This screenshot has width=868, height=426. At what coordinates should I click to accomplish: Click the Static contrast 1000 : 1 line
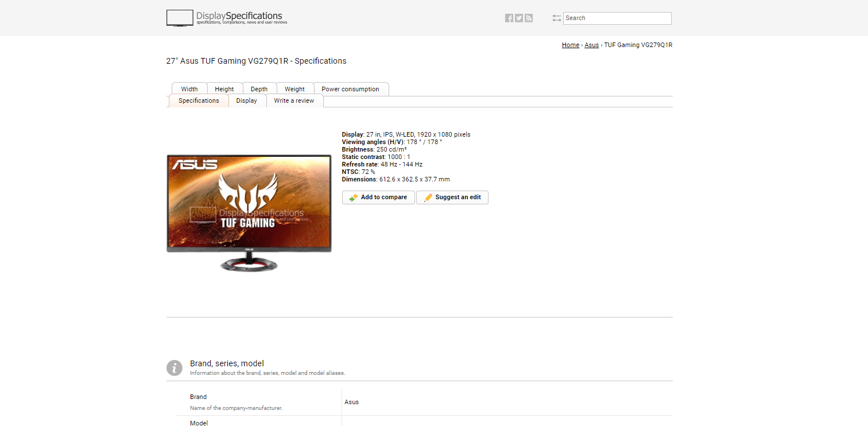[376, 157]
